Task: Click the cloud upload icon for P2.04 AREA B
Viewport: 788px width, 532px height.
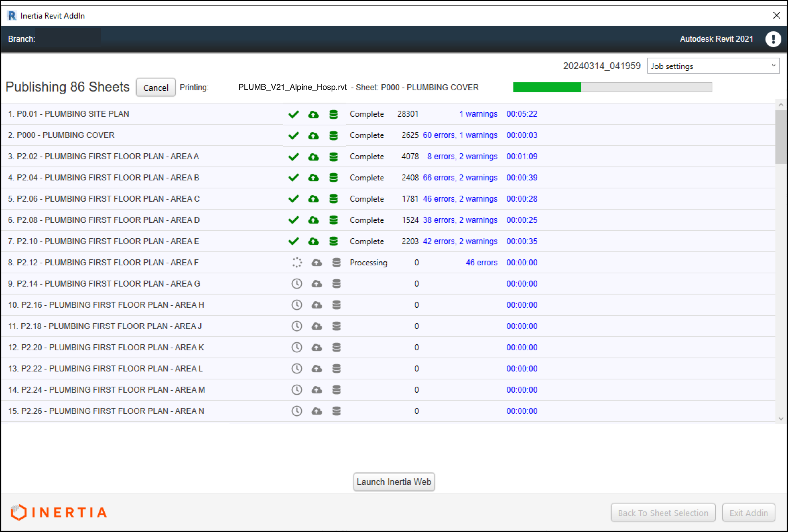Action: click(313, 178)
